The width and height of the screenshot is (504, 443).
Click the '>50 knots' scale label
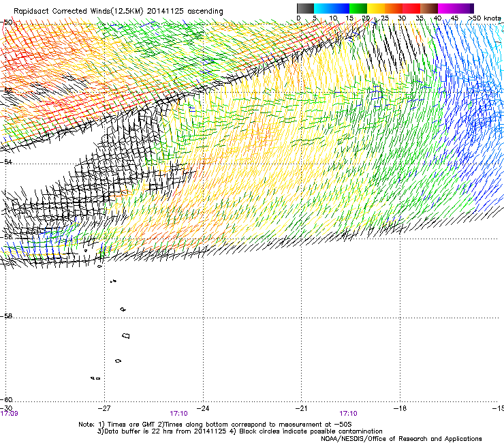point(485,18)
